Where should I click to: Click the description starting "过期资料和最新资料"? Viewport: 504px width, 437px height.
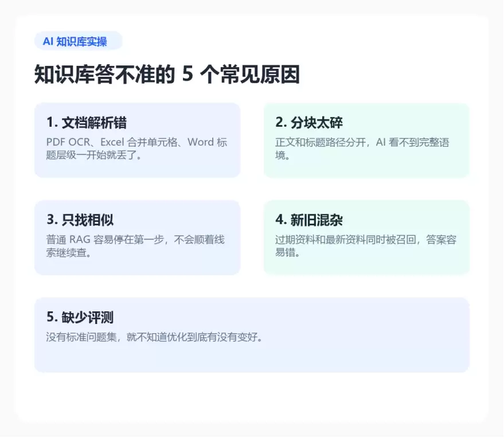coord(366,245)
